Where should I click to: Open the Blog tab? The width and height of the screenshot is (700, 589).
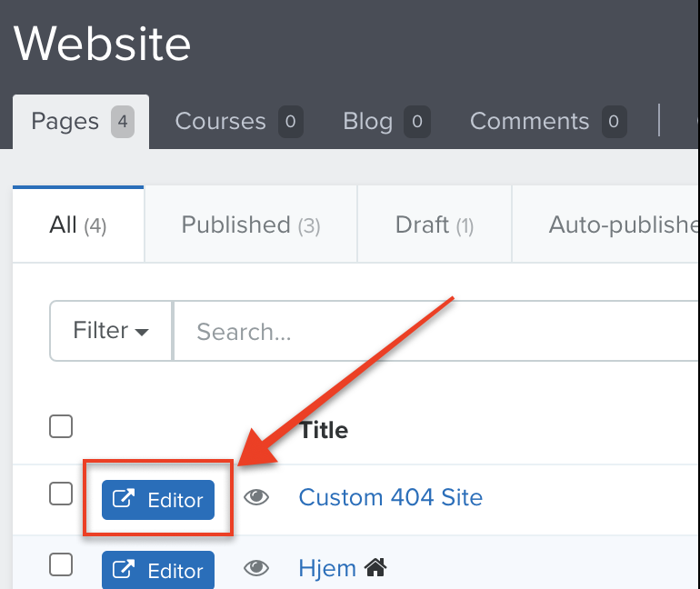click(386, 122)
